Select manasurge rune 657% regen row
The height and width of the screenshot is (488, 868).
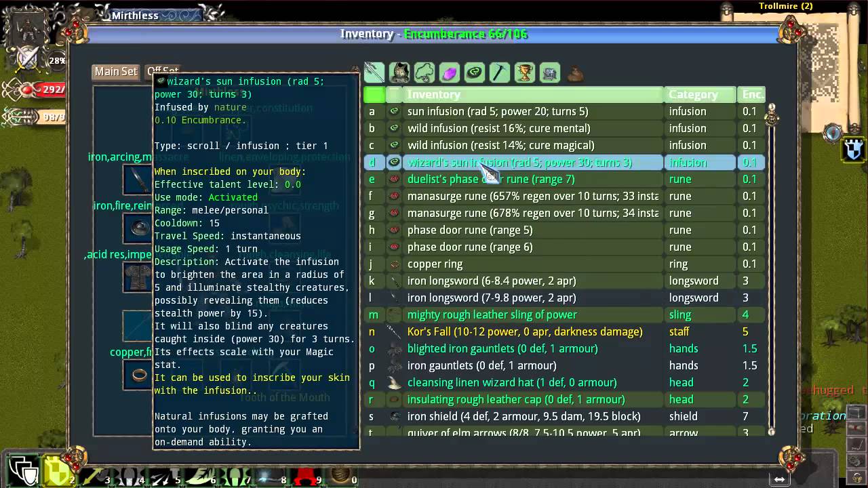pyautogui.click(x=564, y=196)
